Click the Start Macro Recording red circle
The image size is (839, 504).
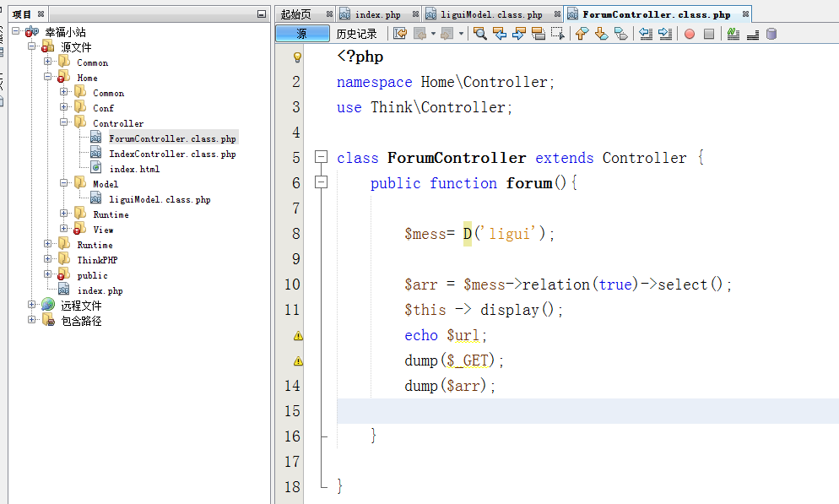[x=689, y=34]
